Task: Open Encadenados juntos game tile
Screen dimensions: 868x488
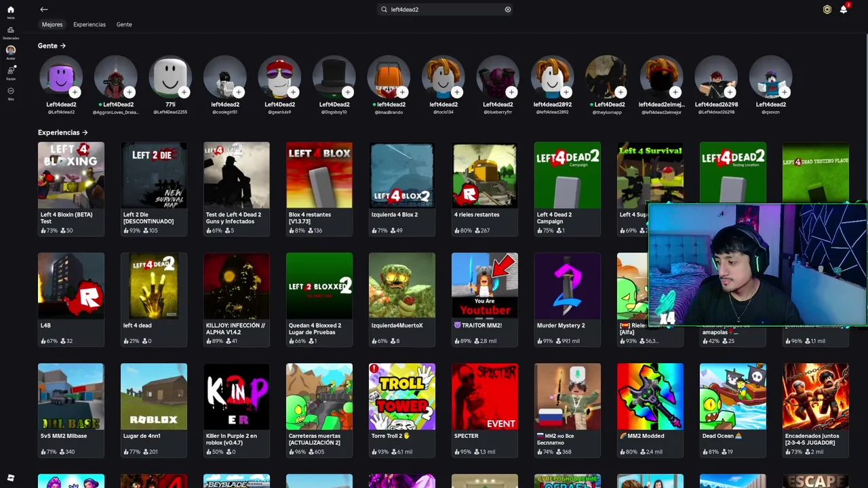Action: [x=816, y=409]
